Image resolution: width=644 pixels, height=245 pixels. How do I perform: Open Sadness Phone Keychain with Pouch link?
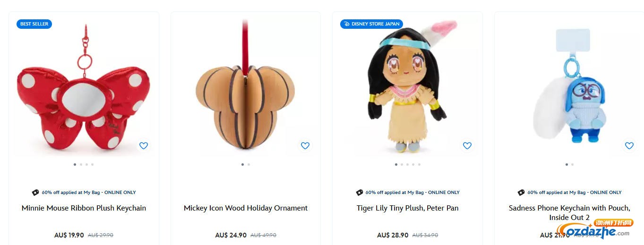coord(569,212)
